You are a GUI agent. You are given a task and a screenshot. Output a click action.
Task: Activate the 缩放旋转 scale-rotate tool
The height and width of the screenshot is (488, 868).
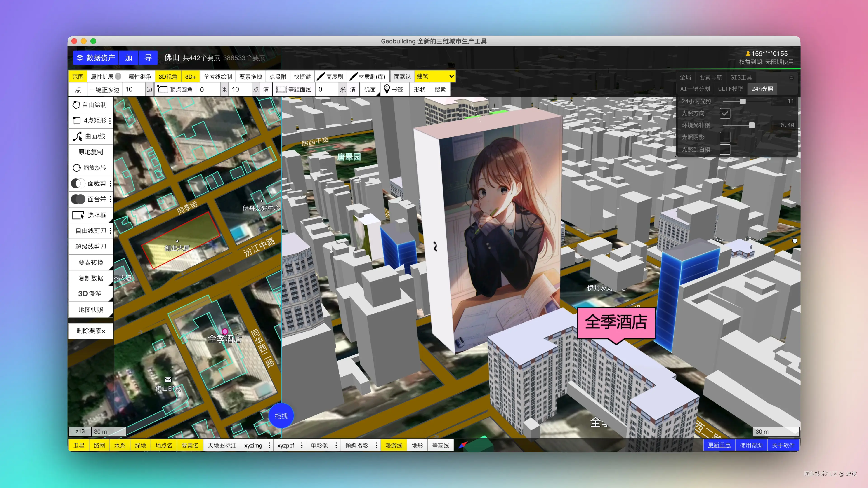point(91,168)
